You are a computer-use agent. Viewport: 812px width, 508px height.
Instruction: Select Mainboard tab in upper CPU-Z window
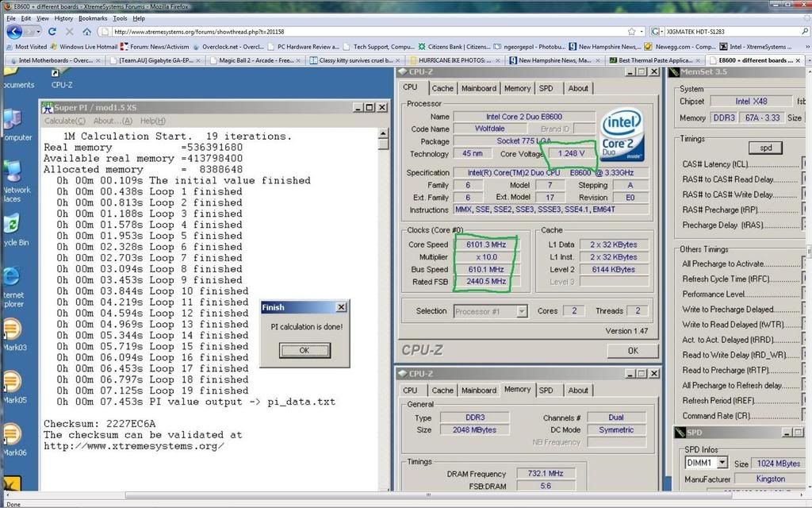tap(478, 89)
